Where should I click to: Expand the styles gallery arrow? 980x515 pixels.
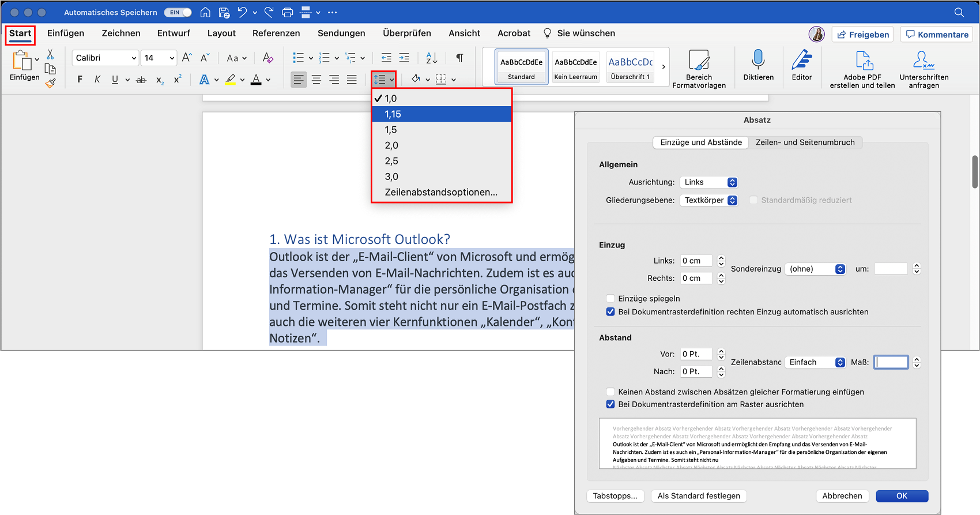pyautogui.click(x=664, y=67)
